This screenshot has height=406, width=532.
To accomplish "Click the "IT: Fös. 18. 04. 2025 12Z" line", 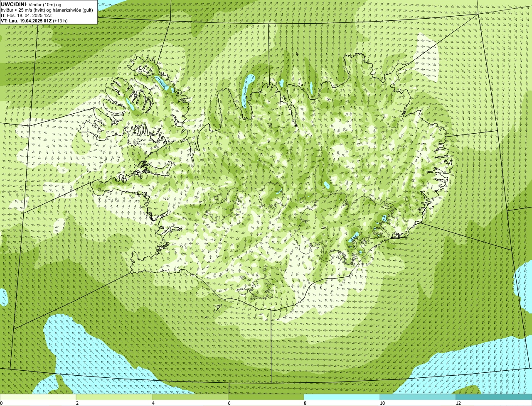I will click(26, 15).
